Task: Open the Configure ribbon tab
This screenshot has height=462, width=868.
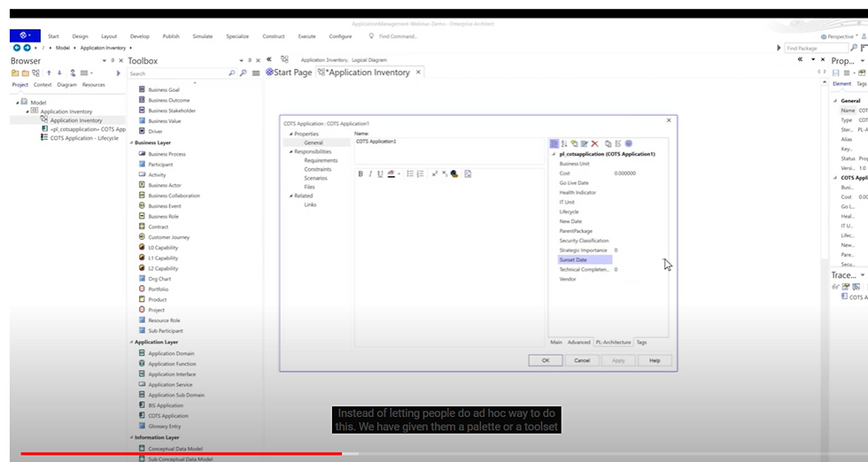Action: 340,36
